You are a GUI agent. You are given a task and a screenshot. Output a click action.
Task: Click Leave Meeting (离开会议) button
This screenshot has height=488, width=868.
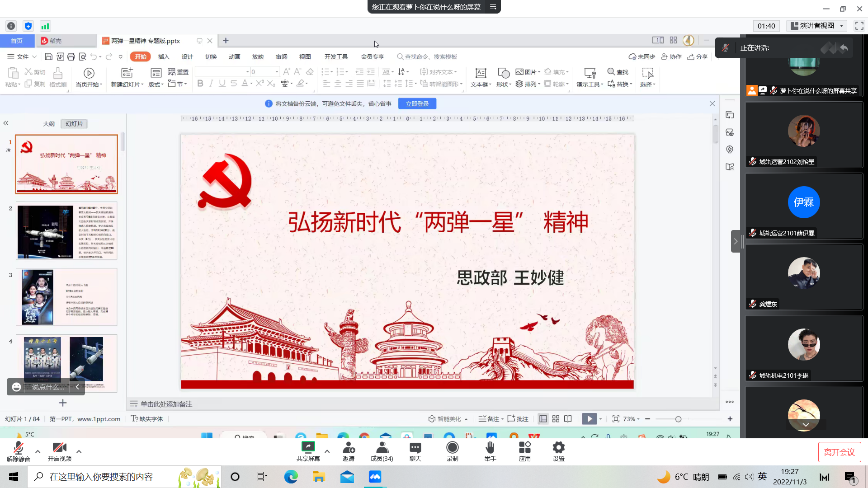(839, 452)
